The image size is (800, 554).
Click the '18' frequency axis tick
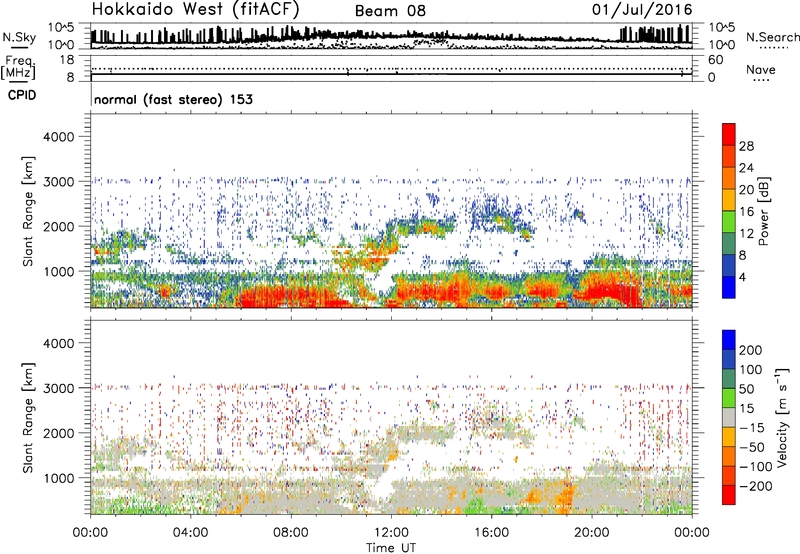[67, 60]
